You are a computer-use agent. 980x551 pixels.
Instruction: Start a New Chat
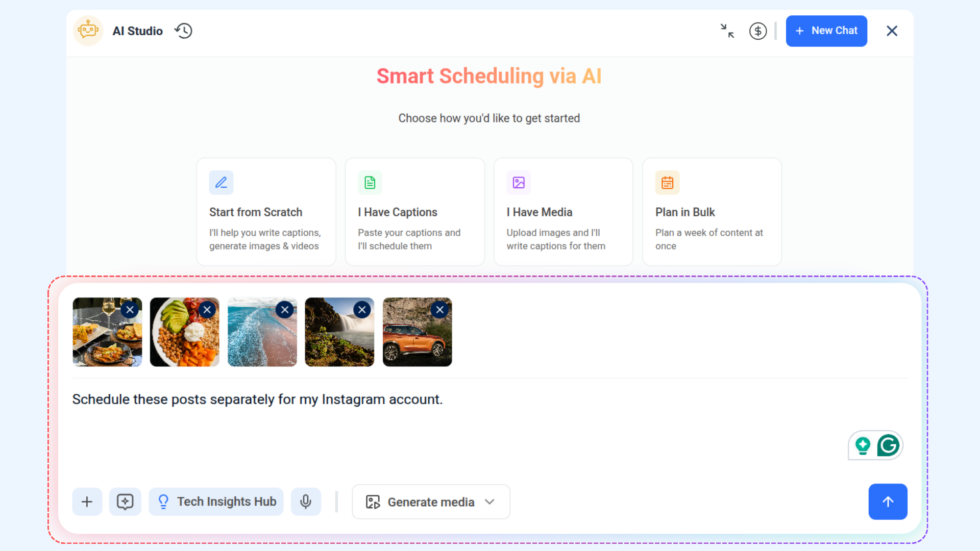826,31
